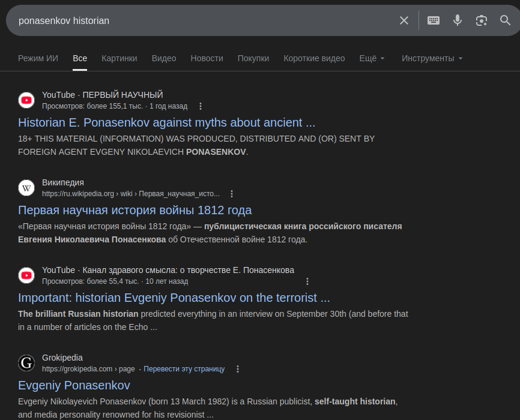Start voice search with the microphone icon
Image resolution: width=520 pixels, height=420 pixels.
tap(458, 20)
